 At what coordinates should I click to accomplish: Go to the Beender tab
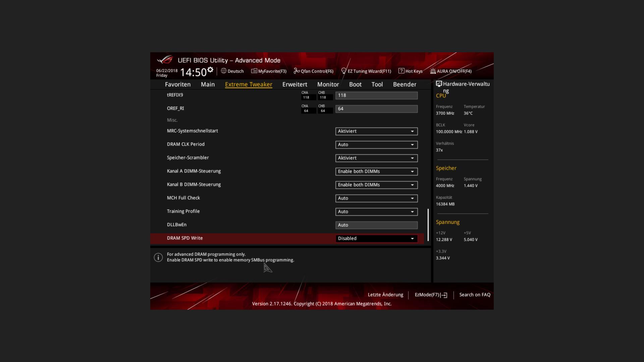(x=405, y=84)
